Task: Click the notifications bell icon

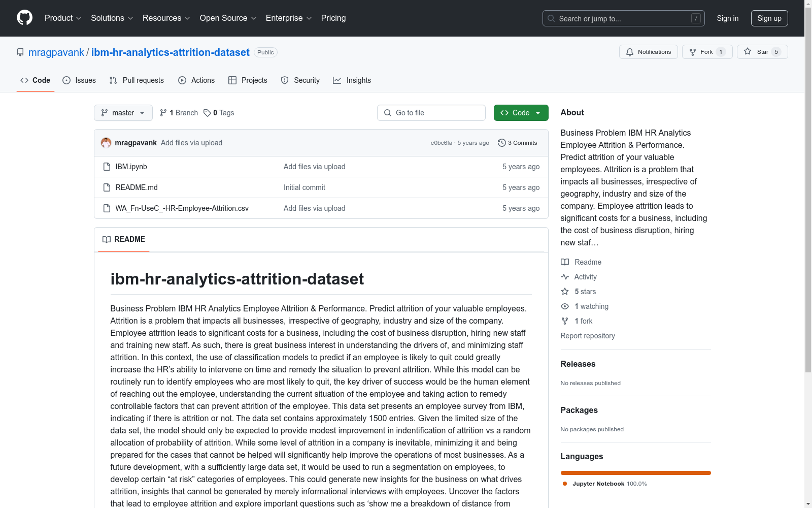Action: click(x=630, y=52)
